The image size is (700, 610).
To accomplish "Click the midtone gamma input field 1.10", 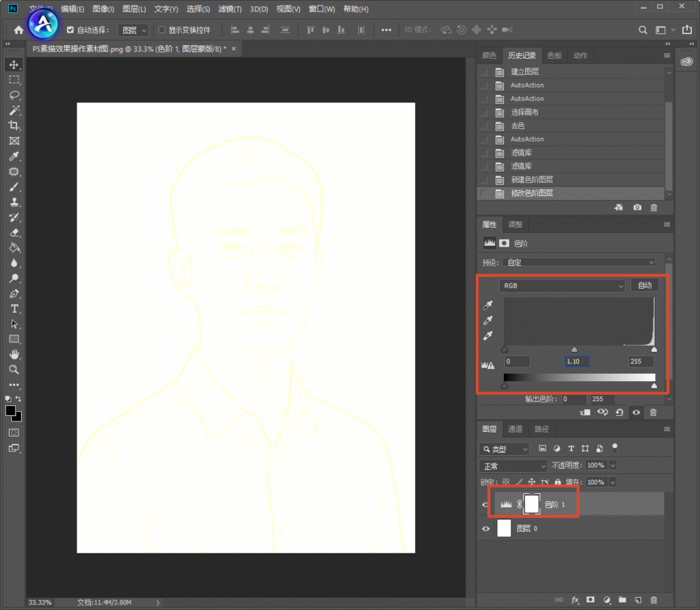I will click(577, 361).
